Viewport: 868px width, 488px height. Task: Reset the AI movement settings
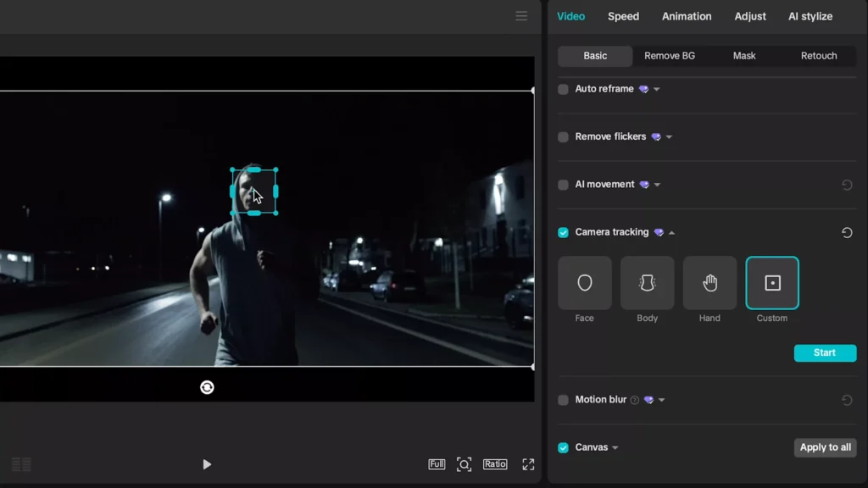coord(847,184)
